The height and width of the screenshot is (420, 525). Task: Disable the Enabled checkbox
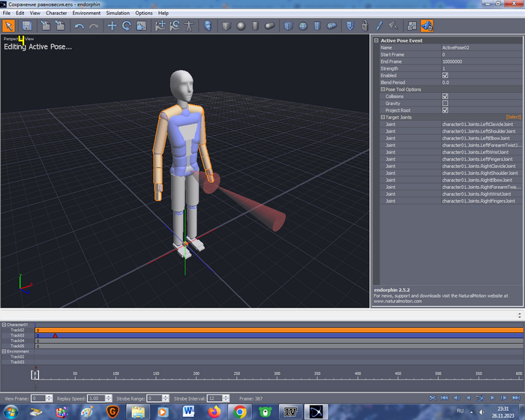[x=445, y=75]
